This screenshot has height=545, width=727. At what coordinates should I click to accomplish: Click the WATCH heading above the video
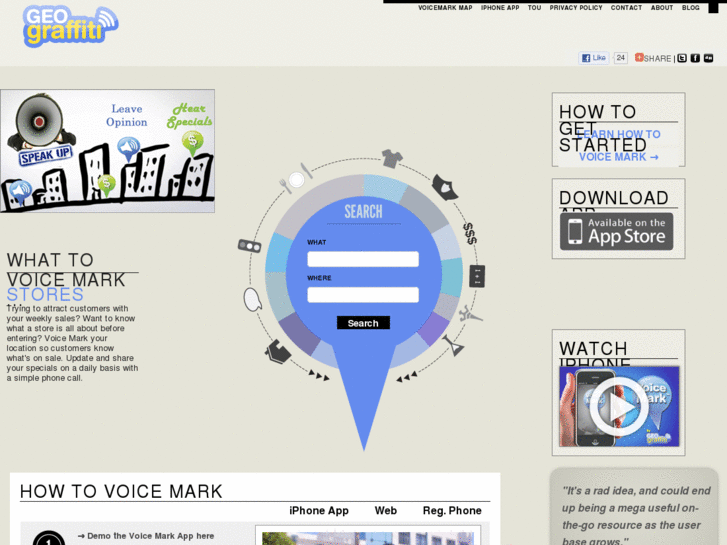tap(593, 348)
